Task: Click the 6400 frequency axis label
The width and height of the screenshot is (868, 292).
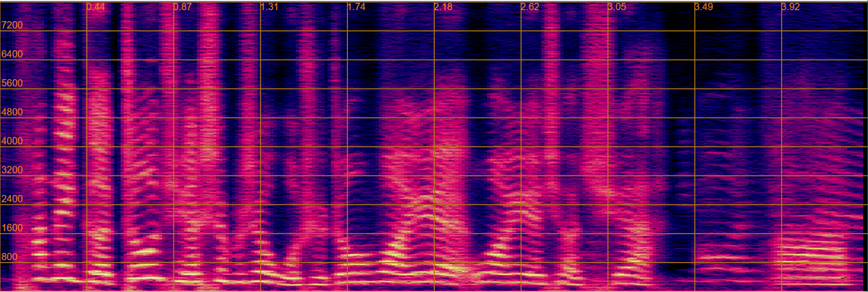Action: (12, 54)
